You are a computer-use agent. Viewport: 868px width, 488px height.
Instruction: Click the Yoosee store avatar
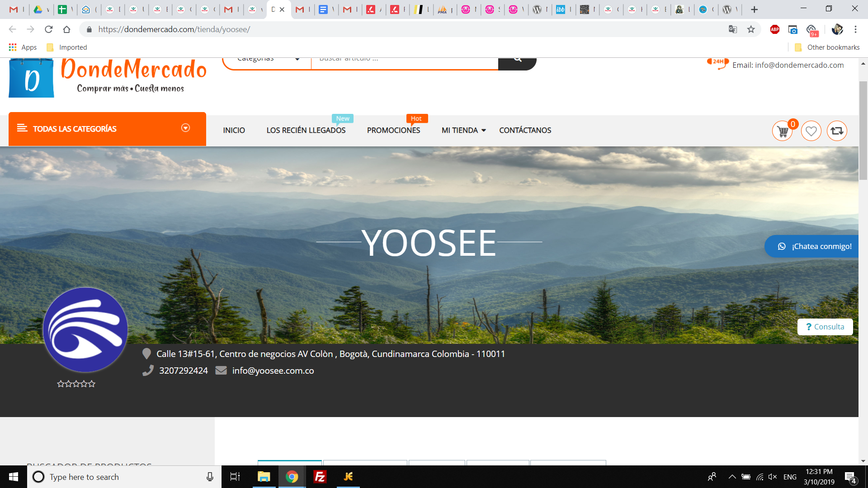coord(85,330)
